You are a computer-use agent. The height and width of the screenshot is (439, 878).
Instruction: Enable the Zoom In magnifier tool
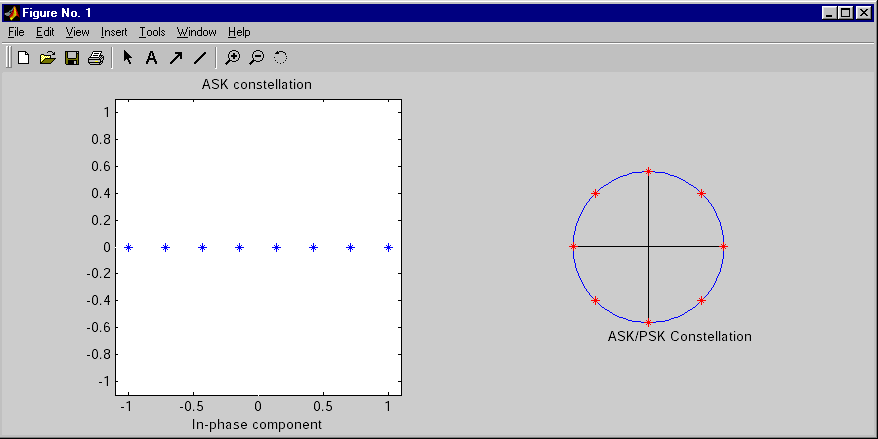[x=232, y=57]
